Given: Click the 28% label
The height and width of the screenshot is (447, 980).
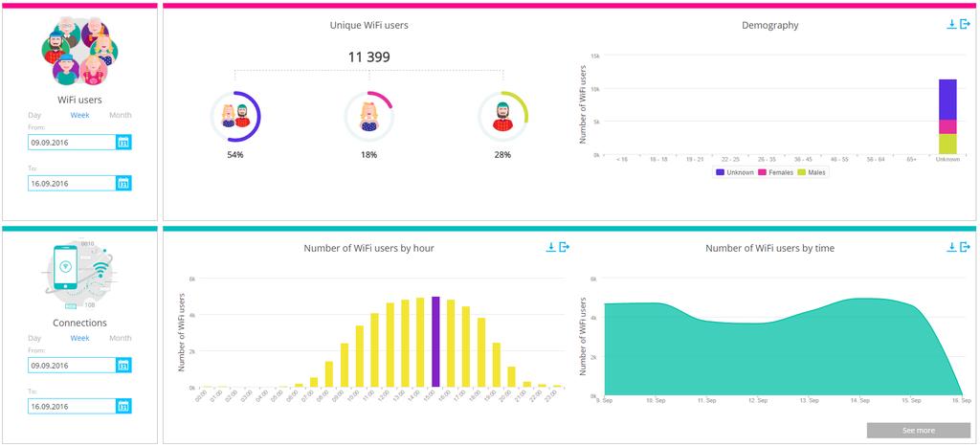Looking at the screenshot, I should 502,154.
